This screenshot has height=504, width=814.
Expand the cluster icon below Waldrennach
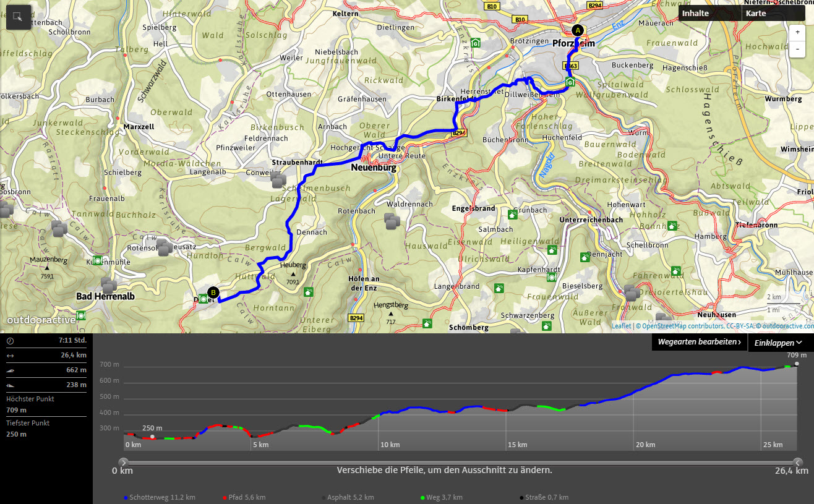click(392, 221)
